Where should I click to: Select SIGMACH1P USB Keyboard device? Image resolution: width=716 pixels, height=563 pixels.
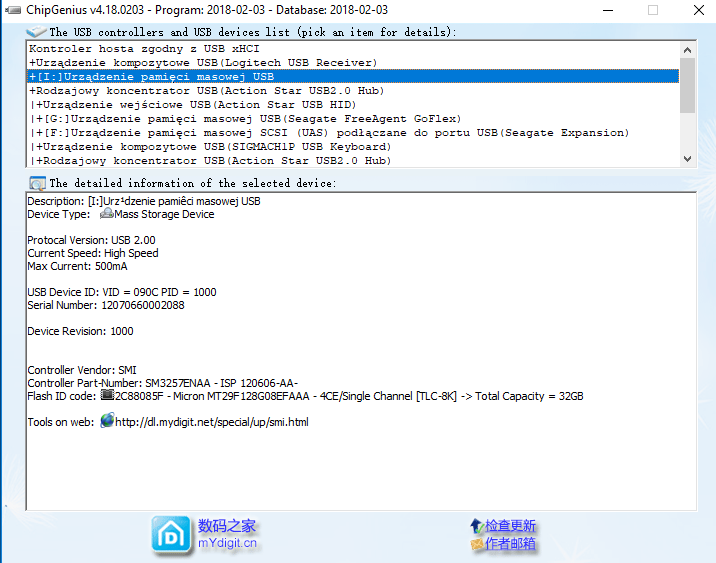[353, 147]
